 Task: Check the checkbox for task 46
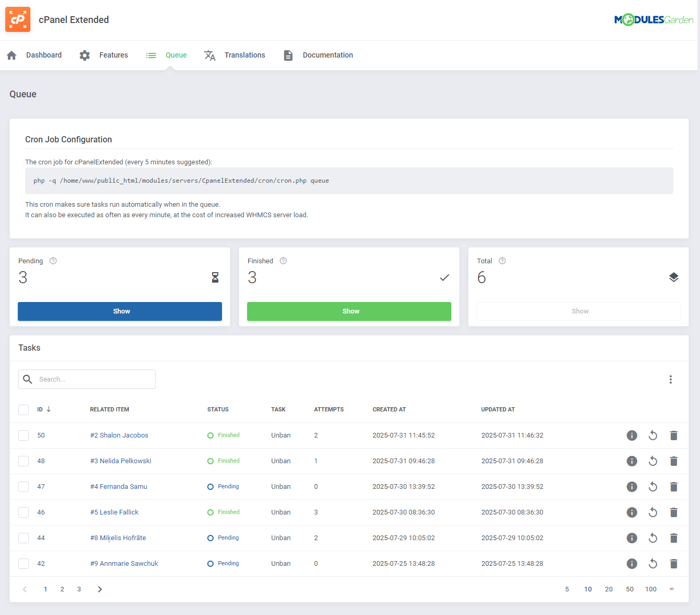(24, 512)
